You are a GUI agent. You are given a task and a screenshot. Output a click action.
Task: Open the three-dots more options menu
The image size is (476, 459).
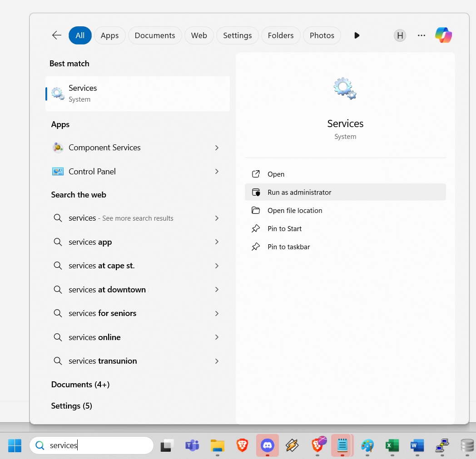[421, 35]
